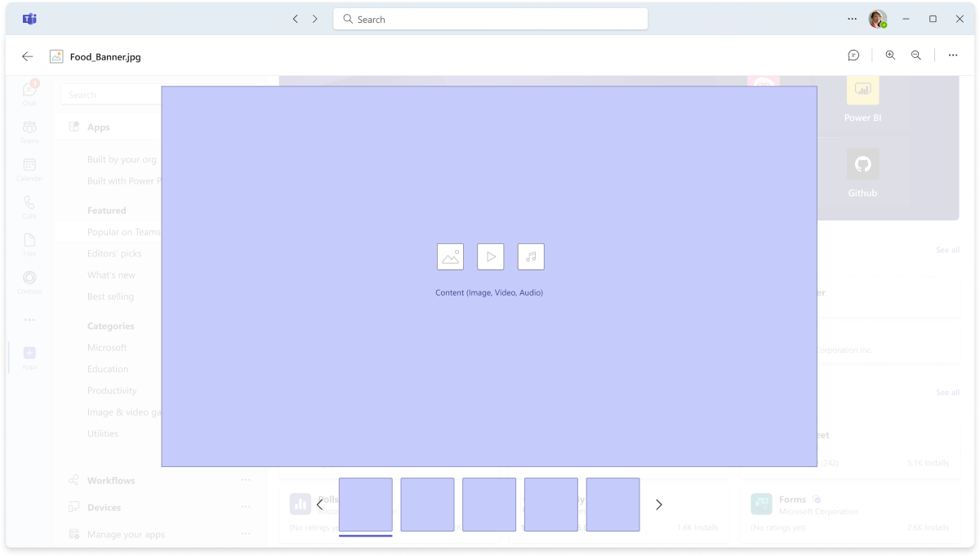
Task: Open Calendar in the left rail
Action: tap(29, 169)
